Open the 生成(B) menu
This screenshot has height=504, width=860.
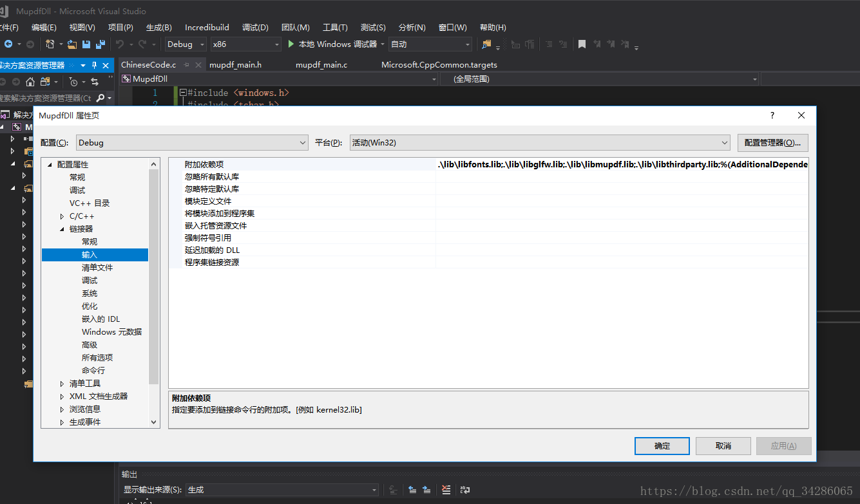tap(159, 28)
